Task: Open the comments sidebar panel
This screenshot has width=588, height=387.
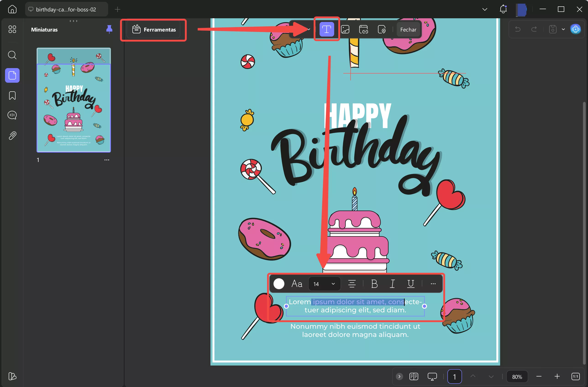Action: point(12,115)
